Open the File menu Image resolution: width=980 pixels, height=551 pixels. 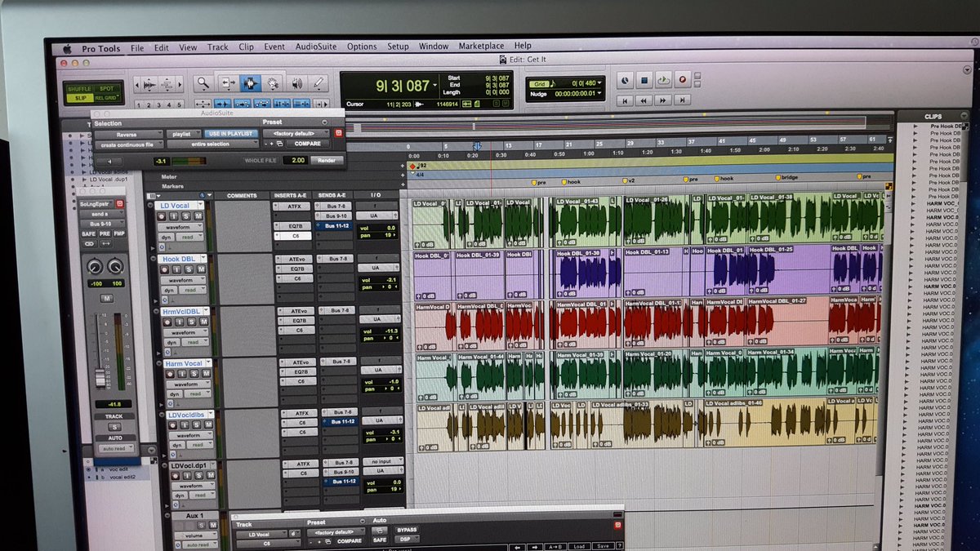click(x=136, y=47)
